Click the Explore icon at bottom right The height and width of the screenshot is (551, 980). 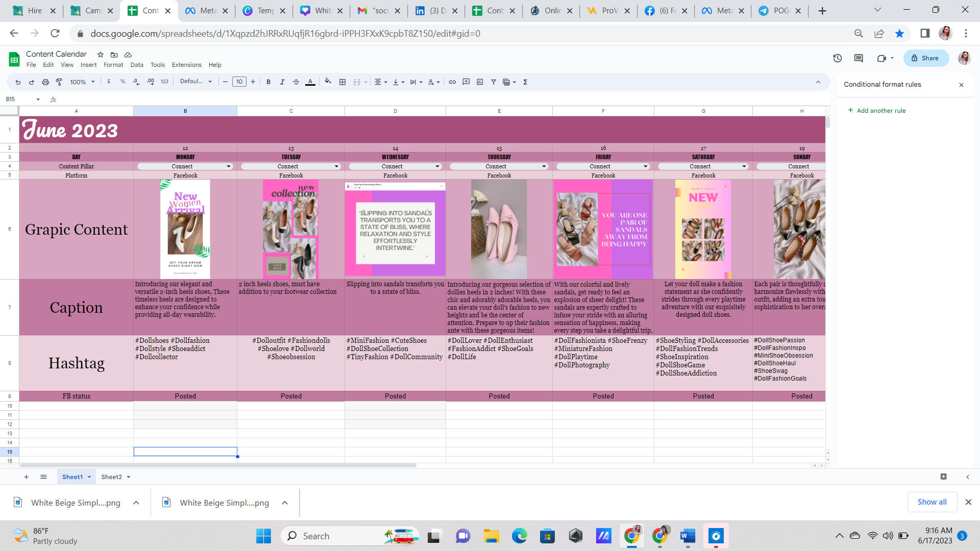point(943,477)
